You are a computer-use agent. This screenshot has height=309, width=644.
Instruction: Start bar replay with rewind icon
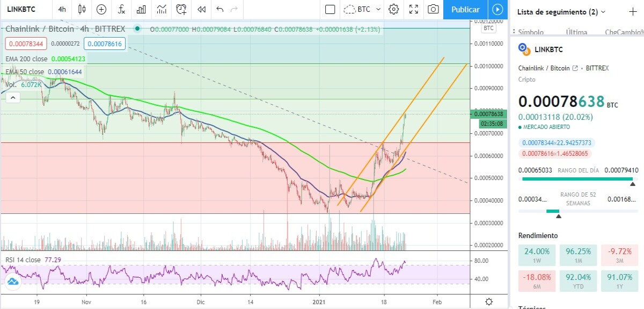coord(201,9)
